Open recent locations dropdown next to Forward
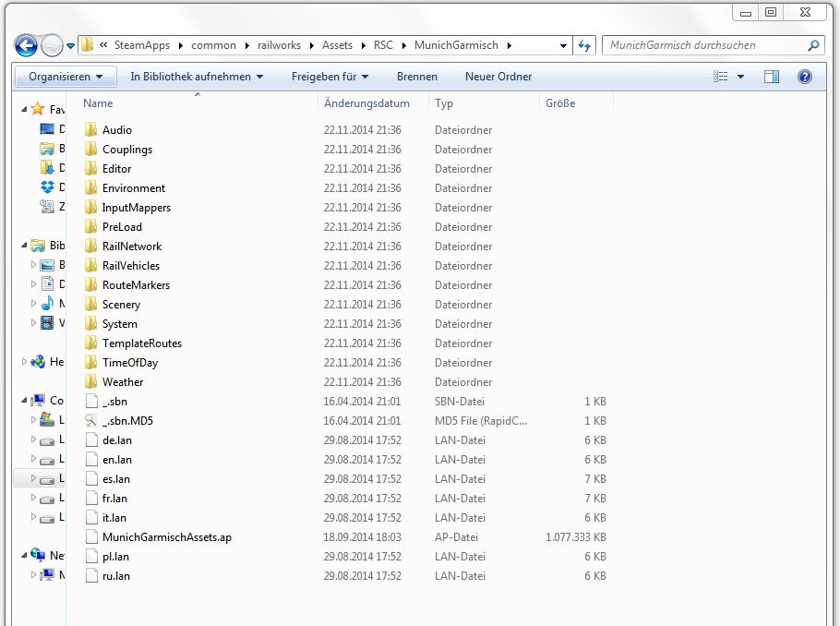 tap(70, 46)
